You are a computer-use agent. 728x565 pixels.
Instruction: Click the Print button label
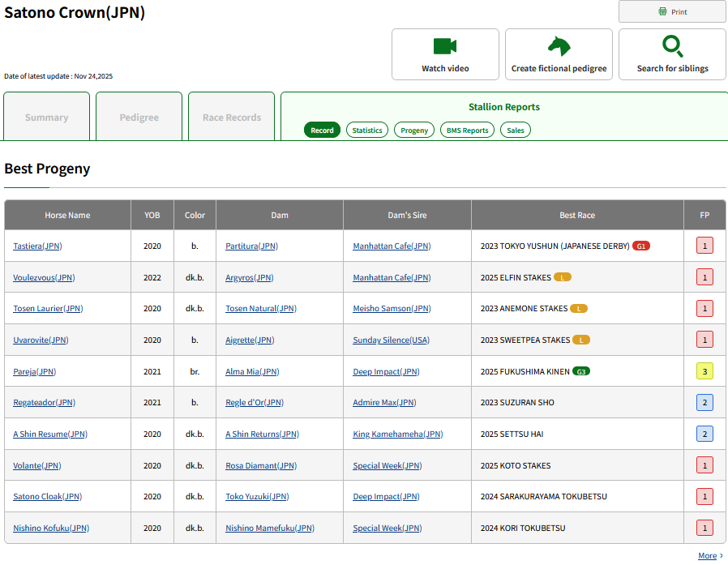pos(679,12)
